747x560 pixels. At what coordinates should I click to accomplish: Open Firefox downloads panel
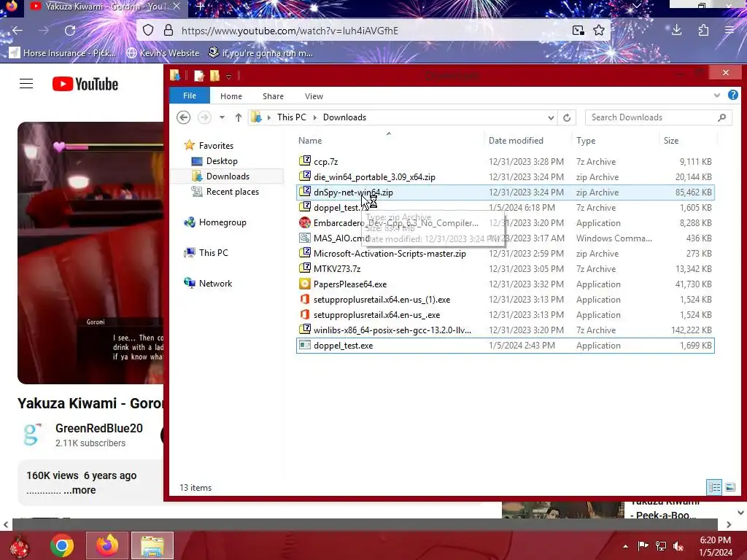[676, 31]
